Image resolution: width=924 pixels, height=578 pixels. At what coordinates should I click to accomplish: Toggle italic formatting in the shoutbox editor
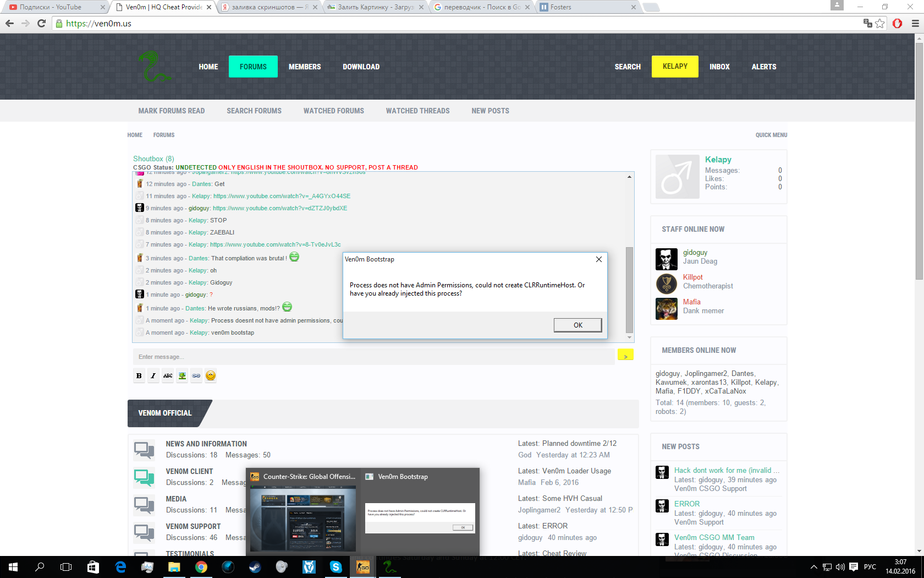point(153,375)
